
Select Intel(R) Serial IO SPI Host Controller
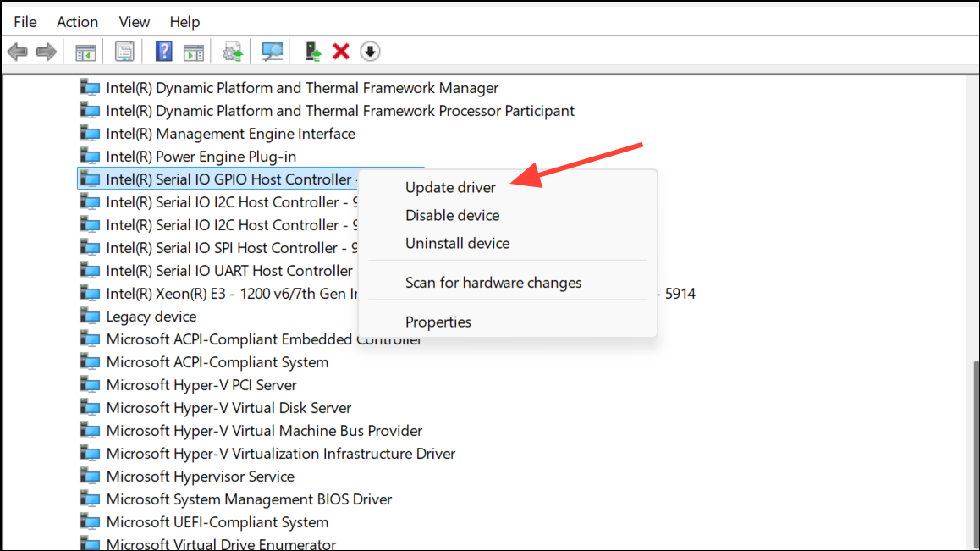click(x=232, y=248)
